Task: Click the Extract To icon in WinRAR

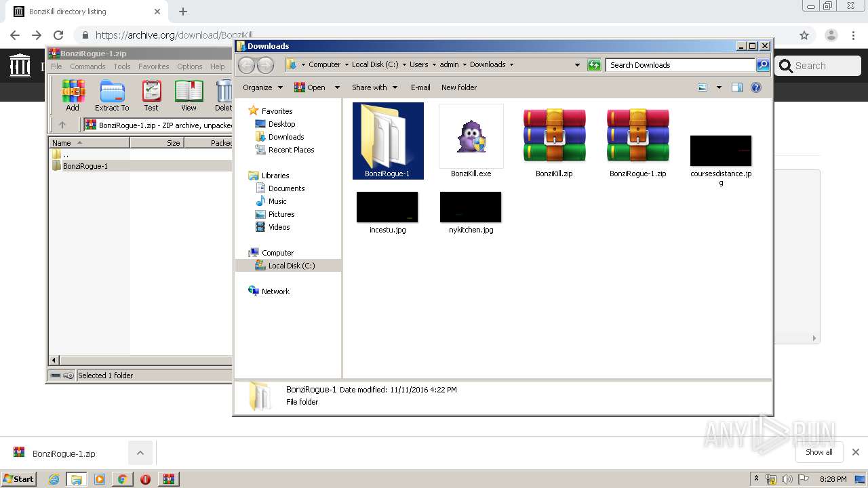Action: pyautogui.click(x=112, y=95)
